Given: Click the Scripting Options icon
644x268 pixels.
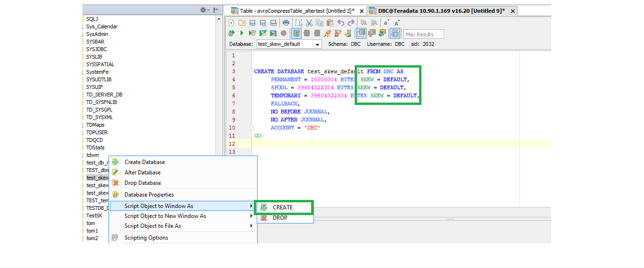Looking at the screenshot, I should coord(115,238).
